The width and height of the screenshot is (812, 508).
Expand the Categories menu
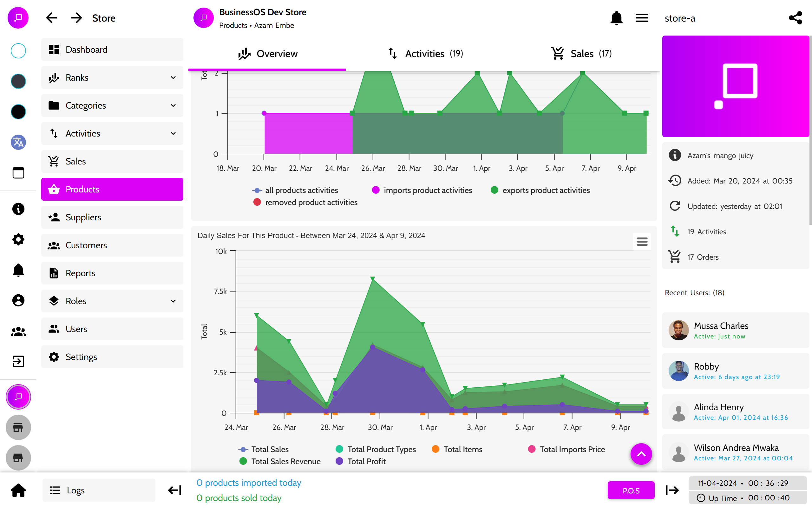(x=112, y=105)
